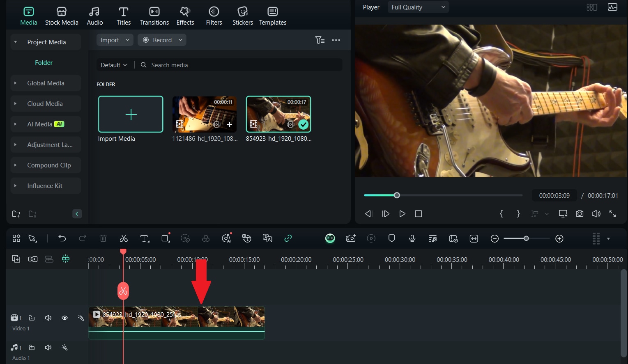
Task: Create a new folder in media panel
Action: coord(16,214)
